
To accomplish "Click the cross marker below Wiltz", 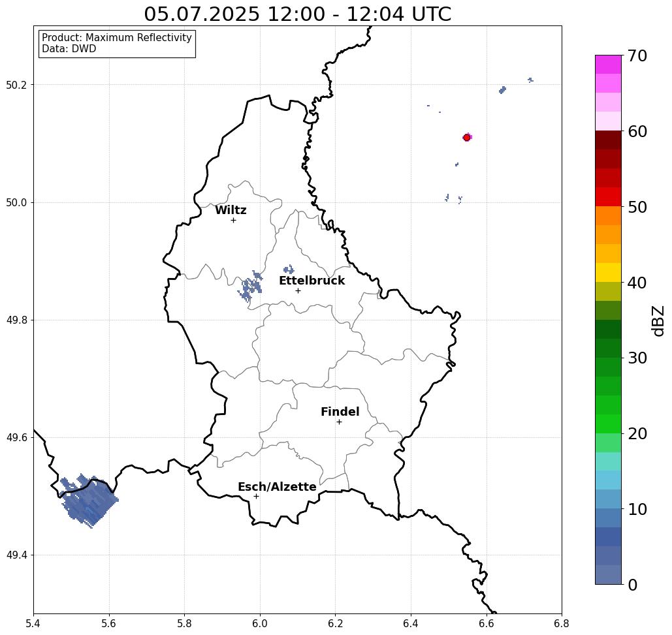I will (234, 221).
